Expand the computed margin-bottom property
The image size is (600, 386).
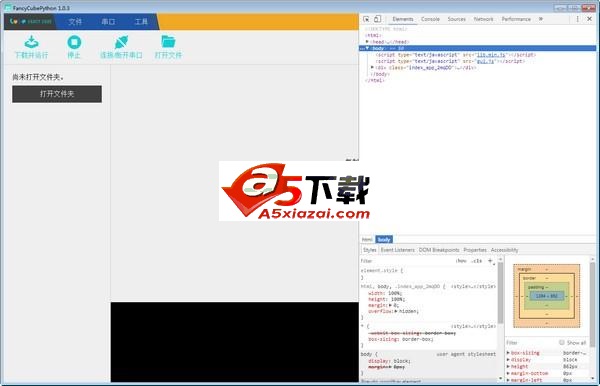pyautogui.click(x=508, y=373)
